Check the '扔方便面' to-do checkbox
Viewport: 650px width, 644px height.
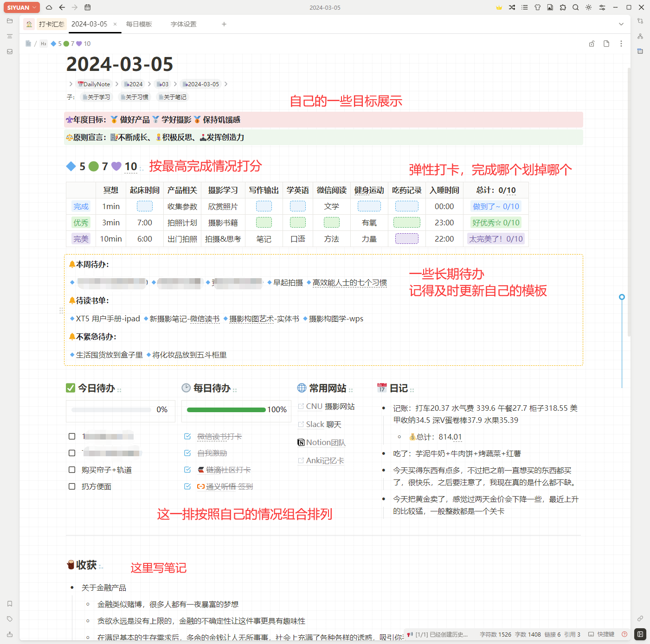[x=72, y=486]
